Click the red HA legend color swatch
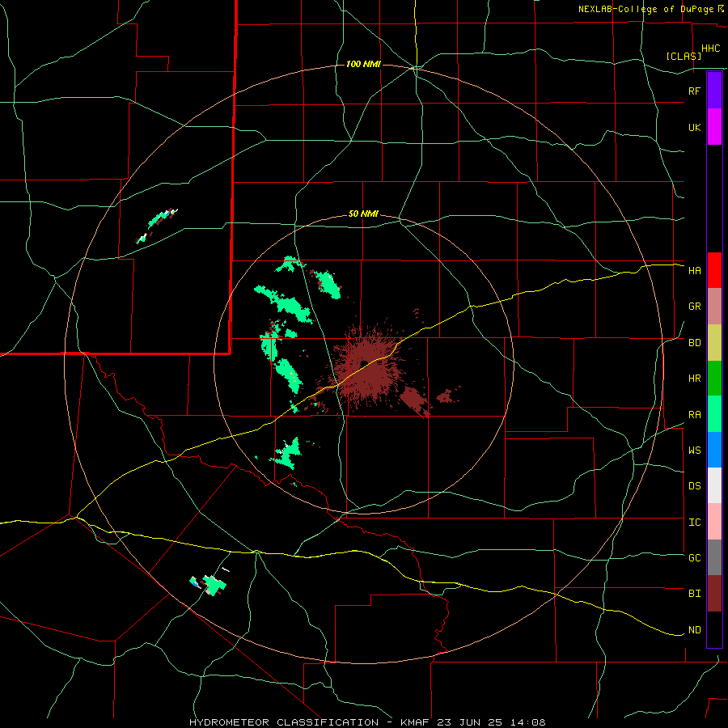Viewport: 728px width, 728px height. coord(714,270)
